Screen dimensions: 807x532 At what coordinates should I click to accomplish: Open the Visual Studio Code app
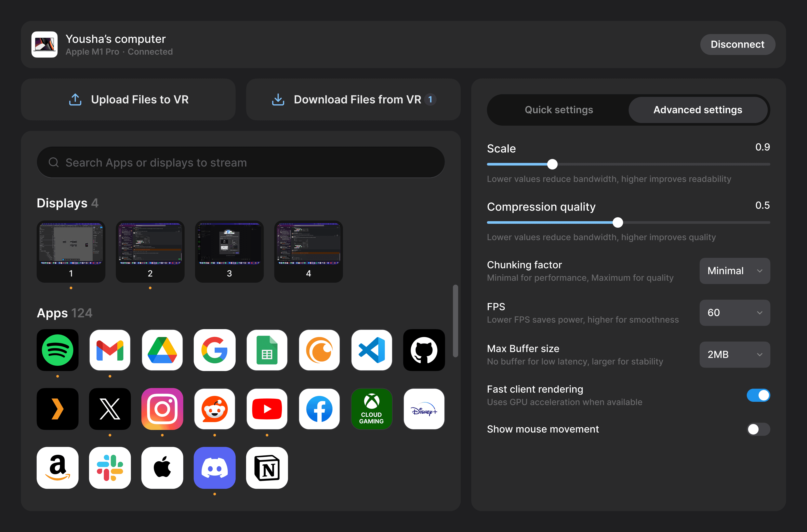[372, 350]
